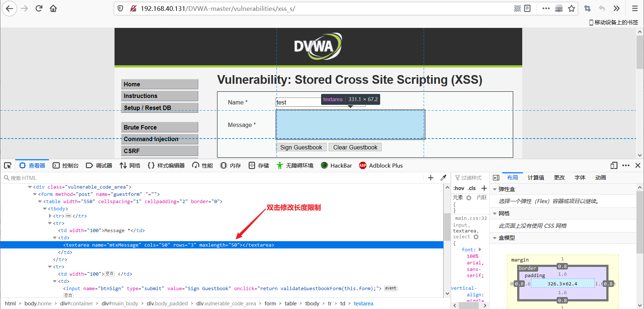This screenshot has width=644, height=309.
Task: Open mobile device bookmarks folder
Action: tap(614, 22)
